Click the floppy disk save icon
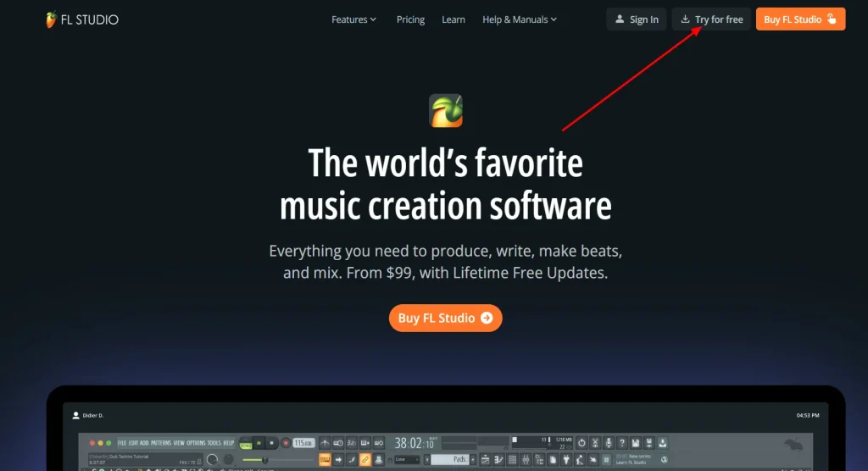Image resolution: width=868 pixels, height=471 pixels. pos(636,443)
